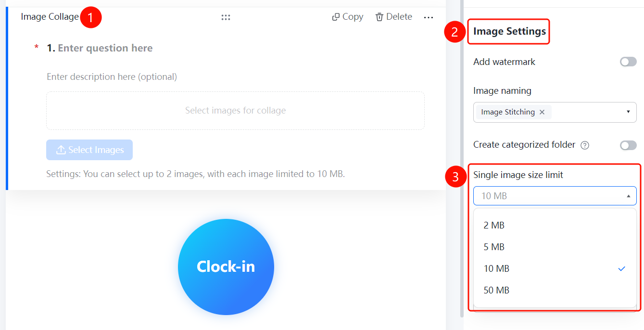
Task: Click the Image naming label
Action: (502, 91)
